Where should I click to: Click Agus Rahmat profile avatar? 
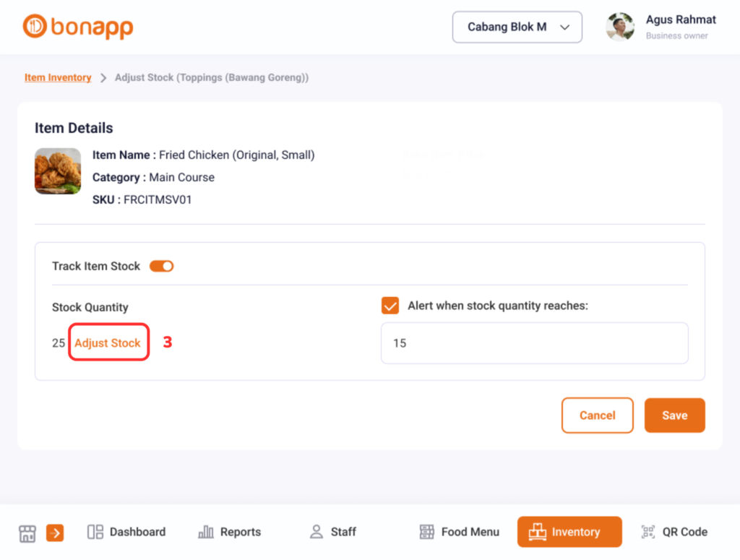pos(619,27)
